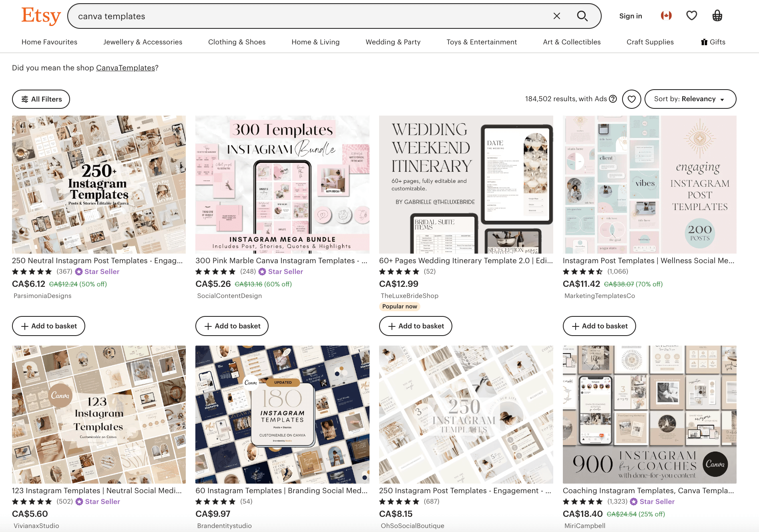Screen dimensions: 759x532
Task: Add Wedding Itinerary Template to basket
Action: 416,326
